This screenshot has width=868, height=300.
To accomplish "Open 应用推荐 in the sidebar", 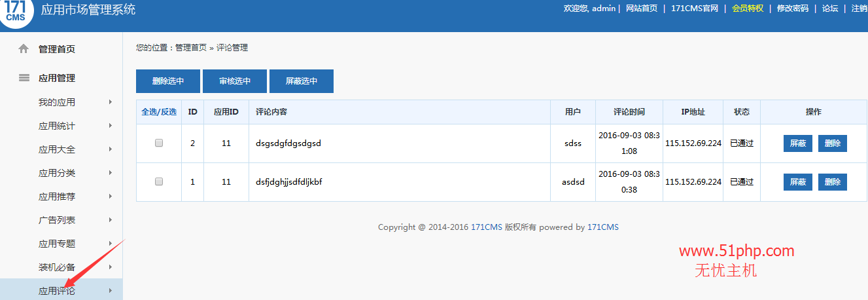I will pyautogui.click(x=57, y=197).
